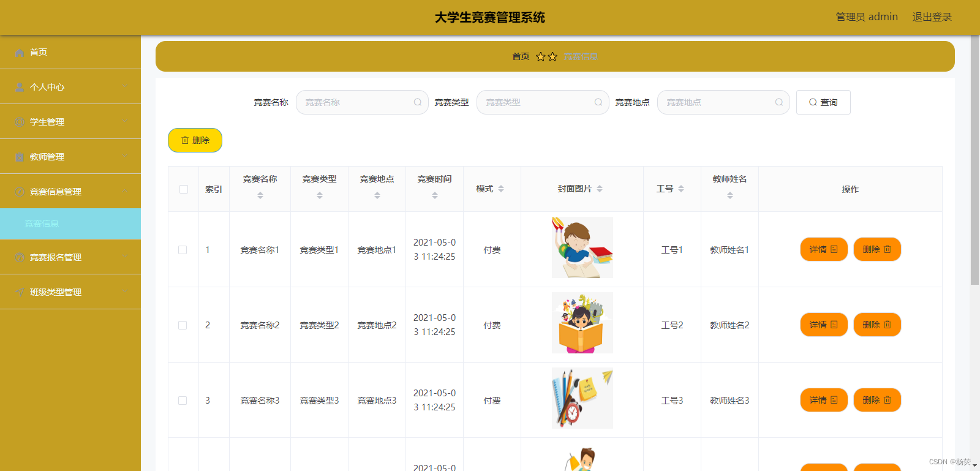Open the 教师管理 sidebar menu
This screenshot has height=471, width=980.
click(x=70, y=157)
